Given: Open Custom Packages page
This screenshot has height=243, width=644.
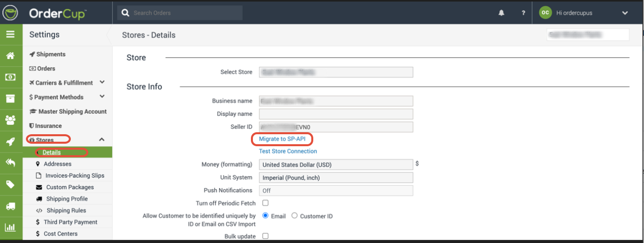Looking at the screenshot, I should point(70,187).
